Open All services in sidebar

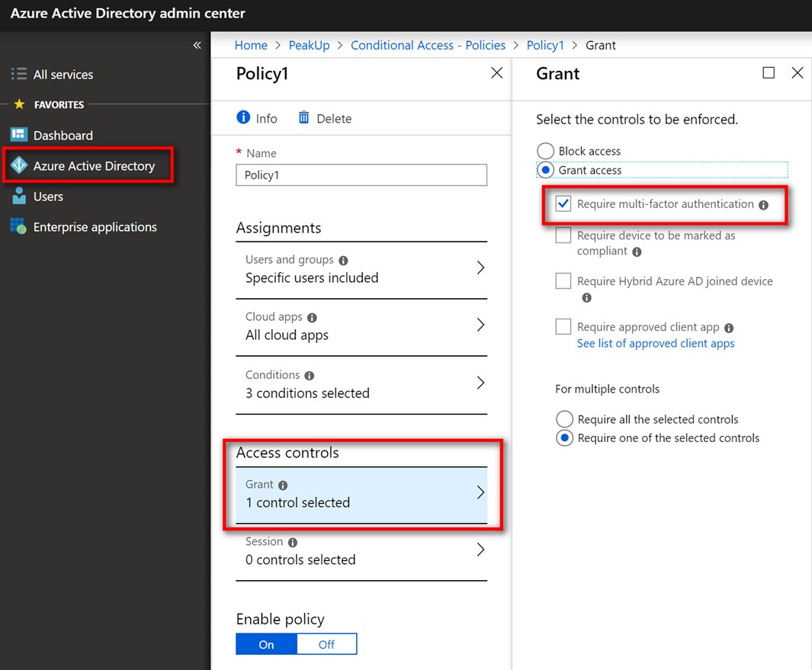63,75
